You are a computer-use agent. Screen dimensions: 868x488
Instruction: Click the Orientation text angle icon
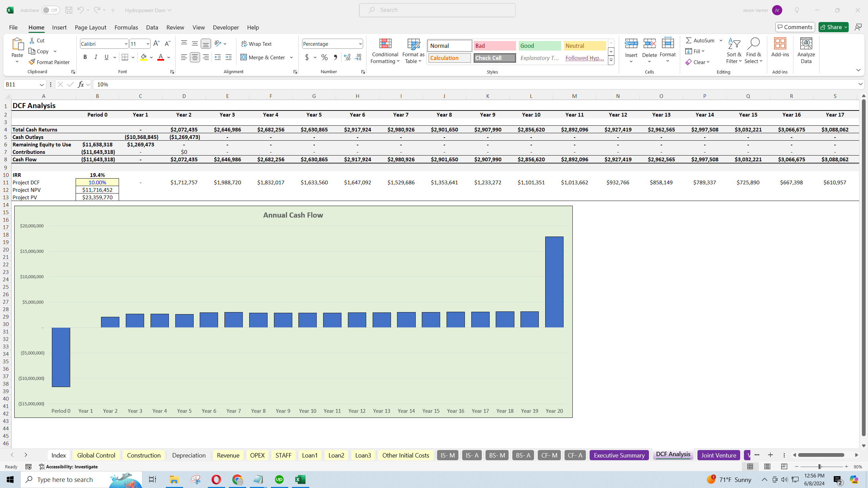click(x=218, y=43)
